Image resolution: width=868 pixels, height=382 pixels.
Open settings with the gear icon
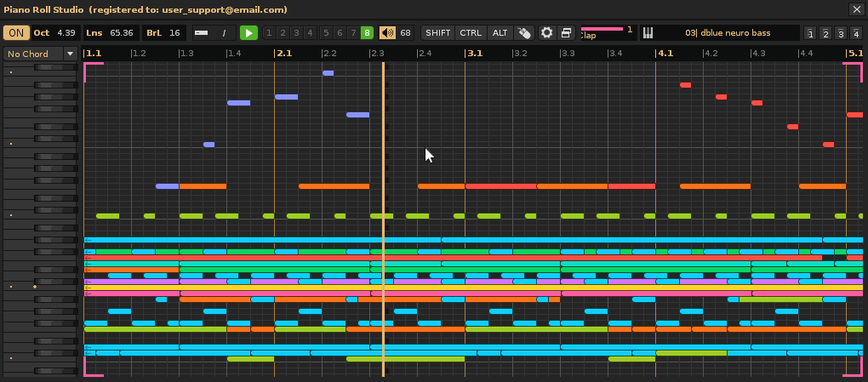click(546, 33)
